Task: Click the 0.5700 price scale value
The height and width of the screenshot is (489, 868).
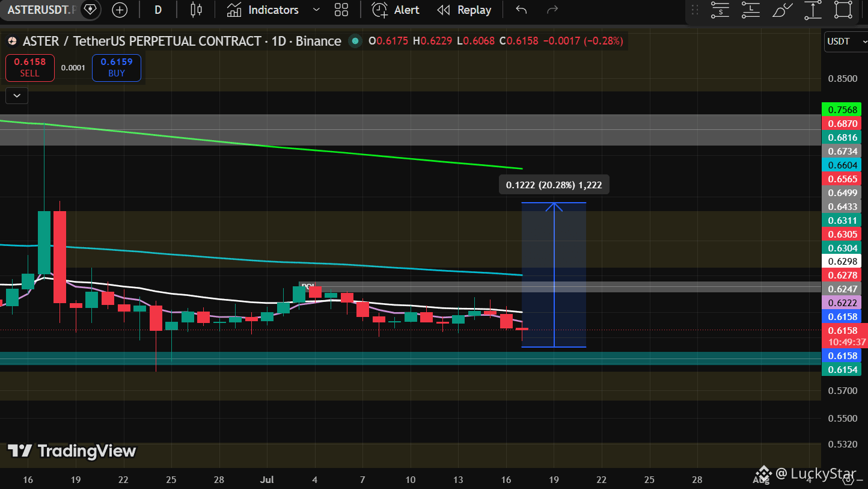Action: [842, 390]
